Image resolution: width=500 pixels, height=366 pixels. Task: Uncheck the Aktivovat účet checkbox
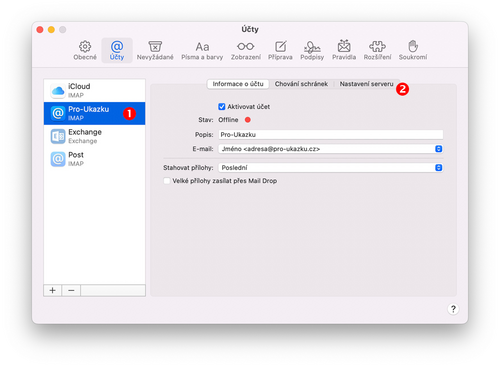click(222, 107)
